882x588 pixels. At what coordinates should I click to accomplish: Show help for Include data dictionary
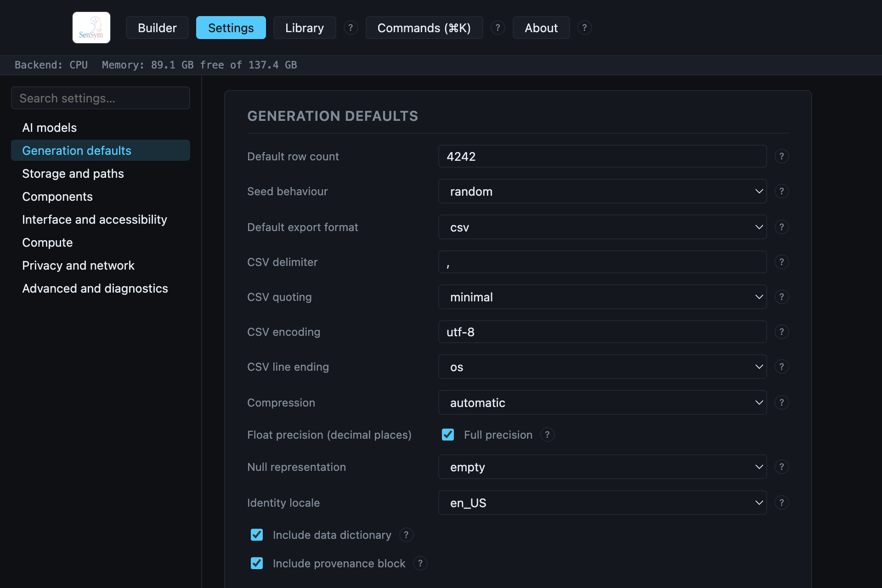[406, 535]
